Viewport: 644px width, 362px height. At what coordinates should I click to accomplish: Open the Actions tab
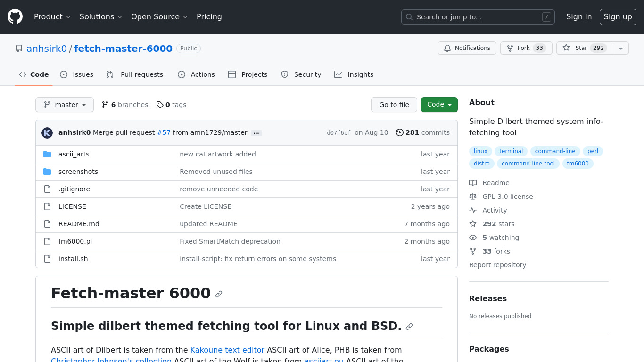pyautogui.click(x=196, y=74)
